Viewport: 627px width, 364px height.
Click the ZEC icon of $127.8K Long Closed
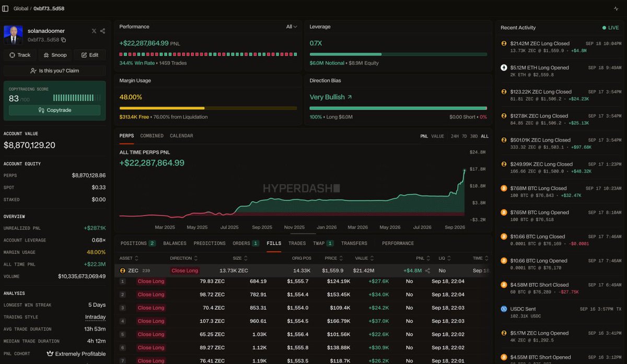504,116
